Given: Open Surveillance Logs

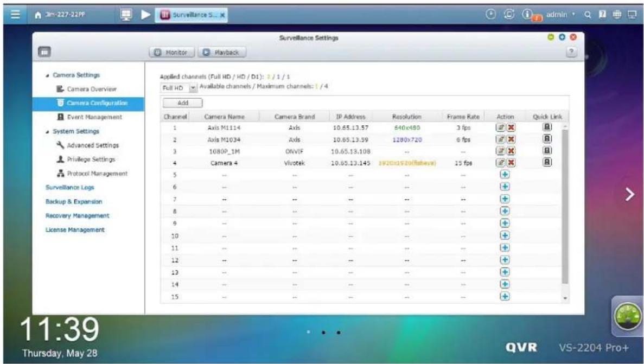Looking at the screenshot, I should tap(70, 187).
